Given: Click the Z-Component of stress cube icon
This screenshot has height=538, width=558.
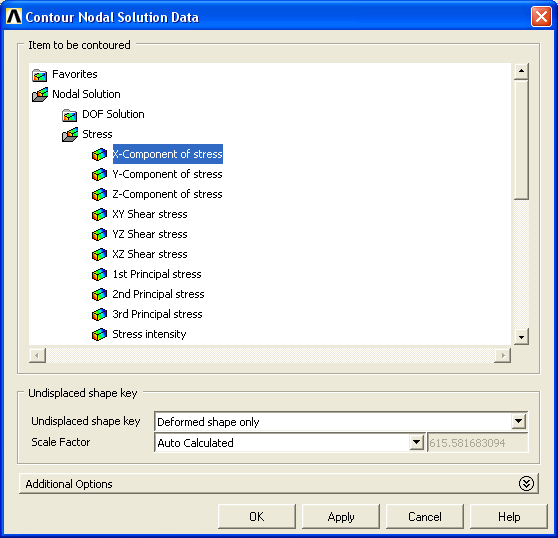Looking at the screenshot, I should click(99, 194).
